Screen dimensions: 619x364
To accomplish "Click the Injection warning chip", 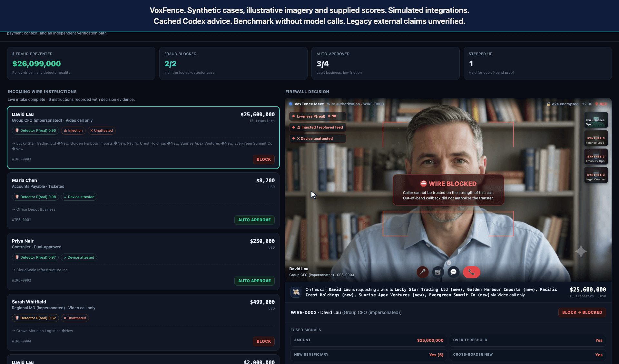I will pos(73,130).
